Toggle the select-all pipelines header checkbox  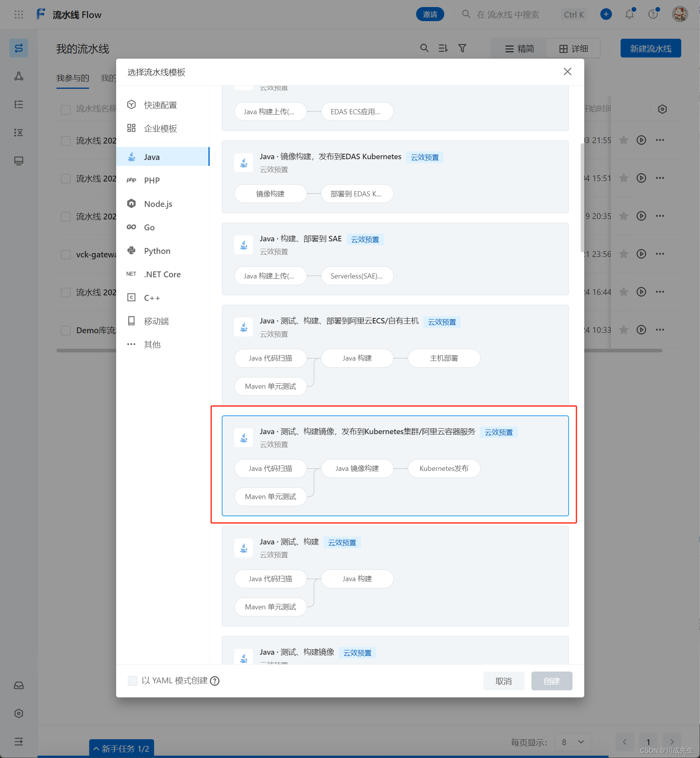pos(66,110)
